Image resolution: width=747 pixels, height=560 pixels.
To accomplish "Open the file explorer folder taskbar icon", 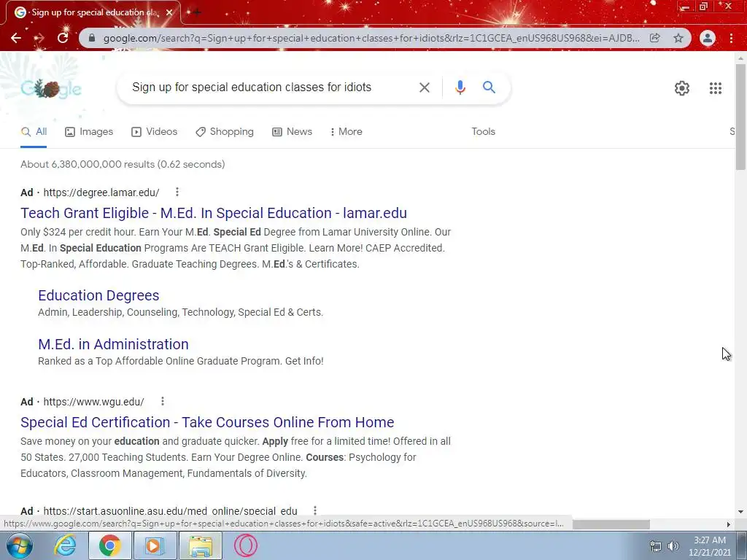I will [x=201, y=545].
